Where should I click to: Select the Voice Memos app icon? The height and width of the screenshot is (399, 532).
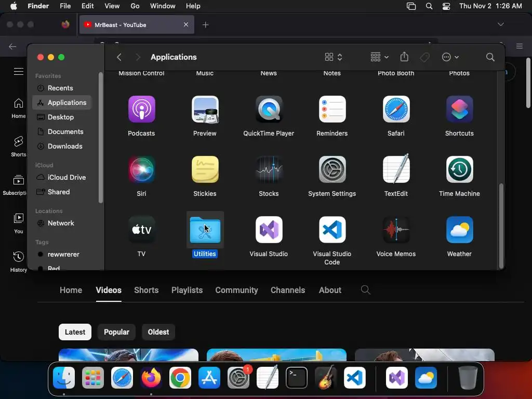(x=396, y=230)
